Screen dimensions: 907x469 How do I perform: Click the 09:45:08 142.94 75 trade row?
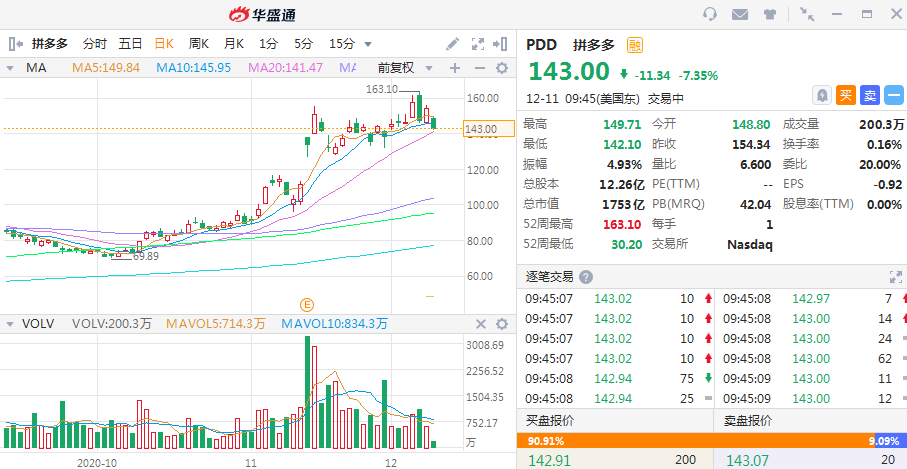616,379
